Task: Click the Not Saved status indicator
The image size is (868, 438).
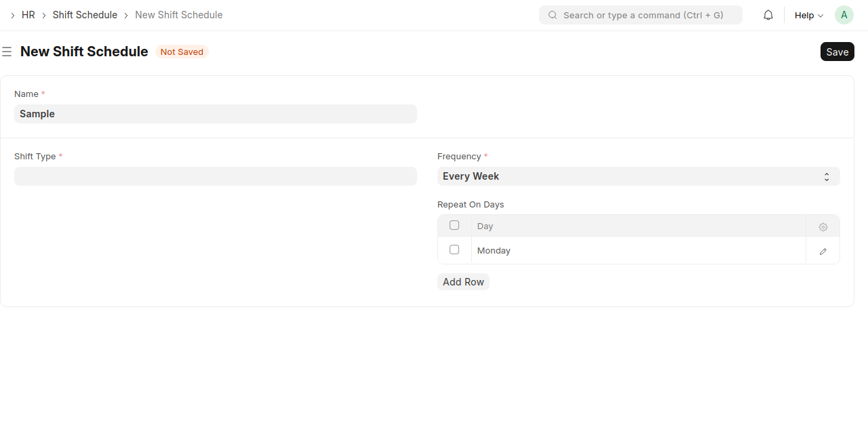Action: [x=182, y=52]
